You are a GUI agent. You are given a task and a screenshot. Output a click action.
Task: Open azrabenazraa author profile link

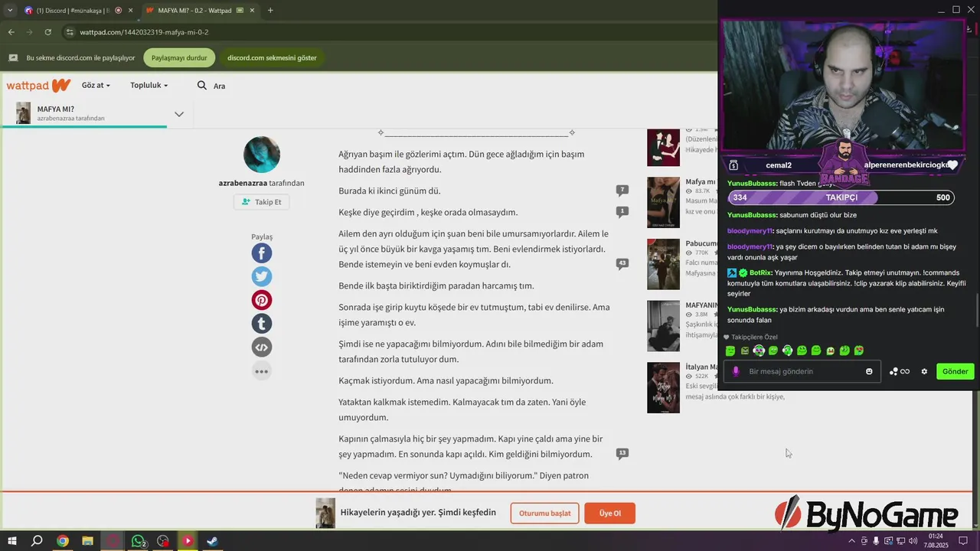244,183
